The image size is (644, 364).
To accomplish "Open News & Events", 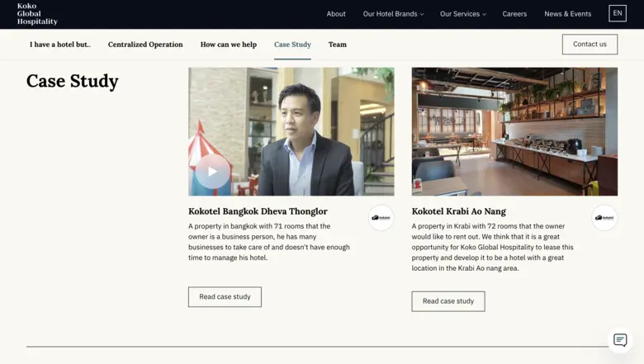I will (567, 14).
